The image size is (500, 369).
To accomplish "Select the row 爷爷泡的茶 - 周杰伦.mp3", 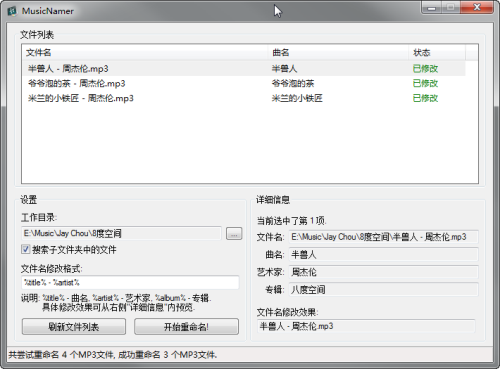I will click(244, 83).
